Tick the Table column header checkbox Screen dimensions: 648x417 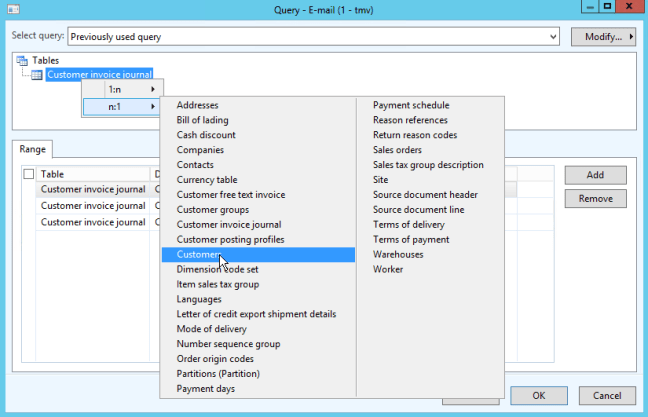[x=29, y=174]
